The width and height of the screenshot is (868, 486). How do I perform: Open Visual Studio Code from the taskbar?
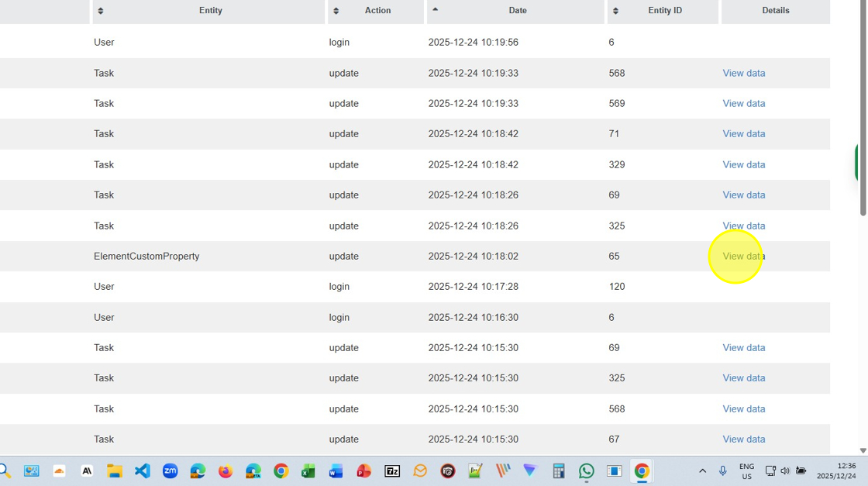coord(143,470)
